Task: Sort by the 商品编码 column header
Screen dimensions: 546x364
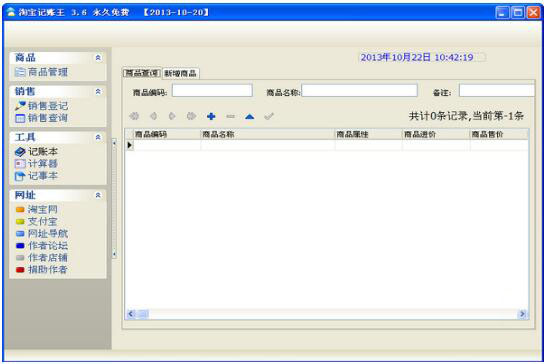Action: click(x=167, y=134)
